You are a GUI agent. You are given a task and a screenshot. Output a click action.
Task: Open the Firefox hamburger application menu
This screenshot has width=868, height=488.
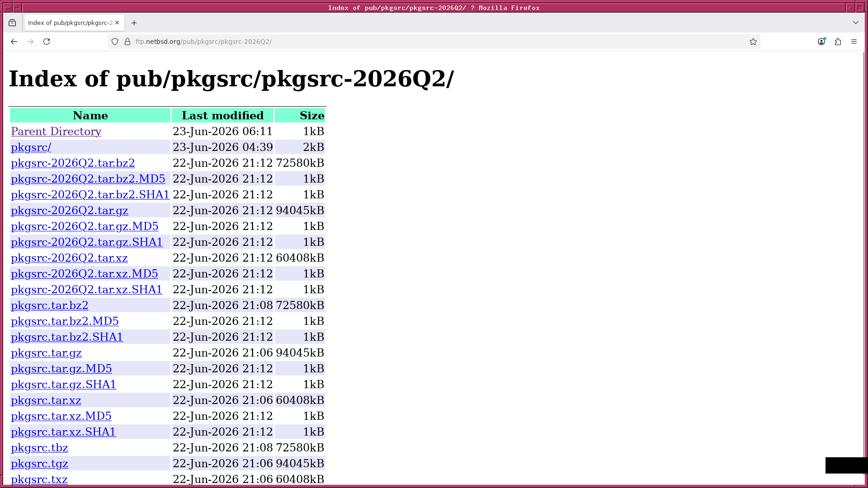[854, 42]
